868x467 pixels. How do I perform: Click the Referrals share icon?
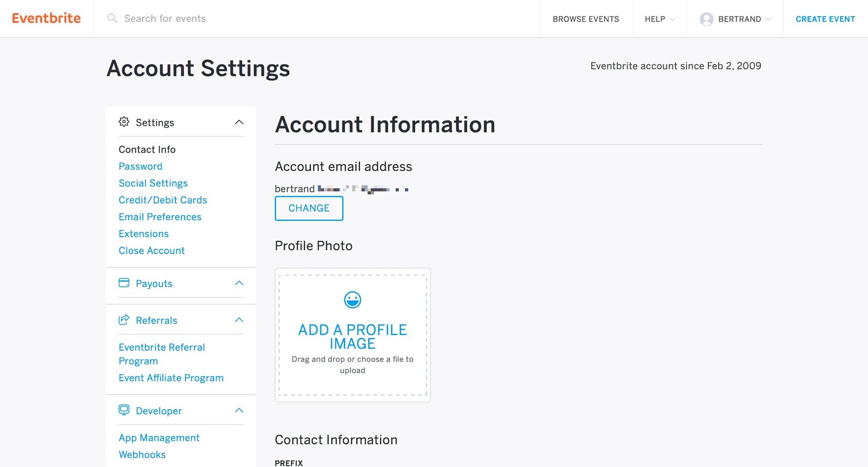pos(124,320)
